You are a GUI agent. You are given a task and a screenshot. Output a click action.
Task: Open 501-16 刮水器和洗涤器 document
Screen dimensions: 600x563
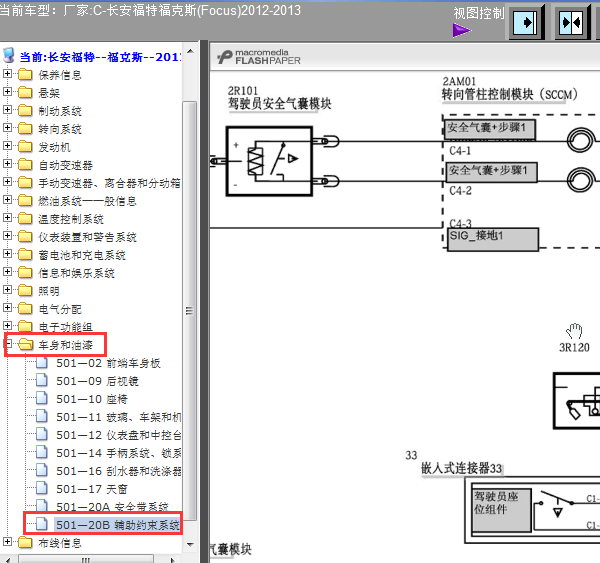(119, 471)
